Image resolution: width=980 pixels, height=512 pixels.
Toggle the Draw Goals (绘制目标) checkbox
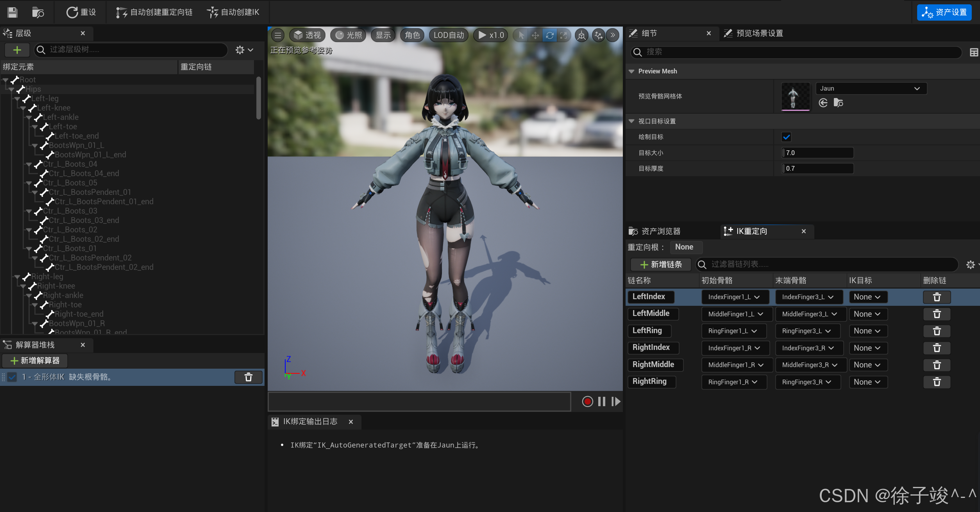pos(786,137)
